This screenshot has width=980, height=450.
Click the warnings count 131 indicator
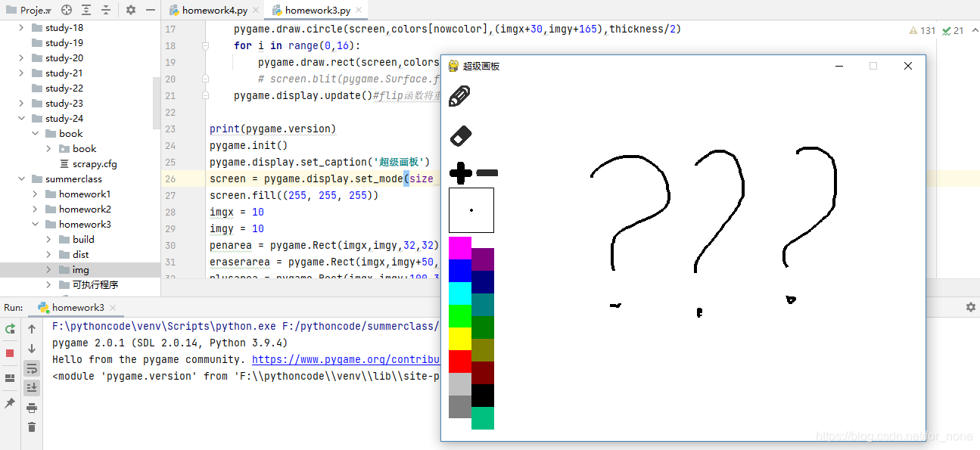922,31
